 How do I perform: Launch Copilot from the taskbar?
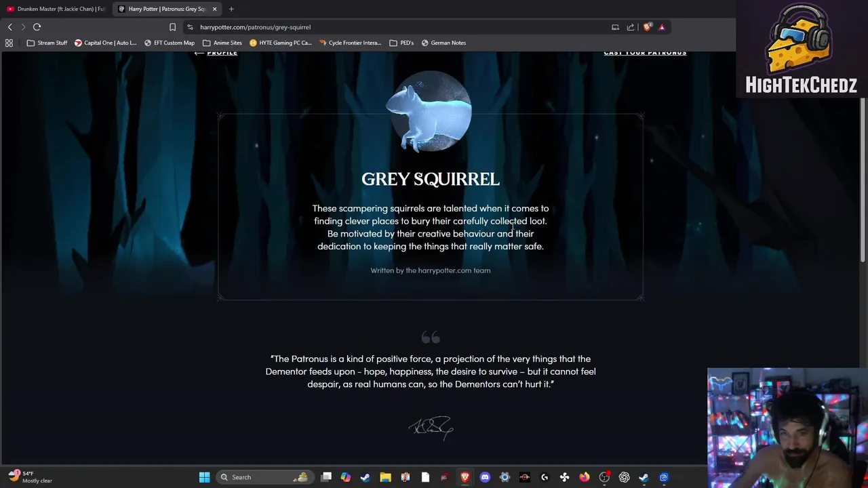346,477
